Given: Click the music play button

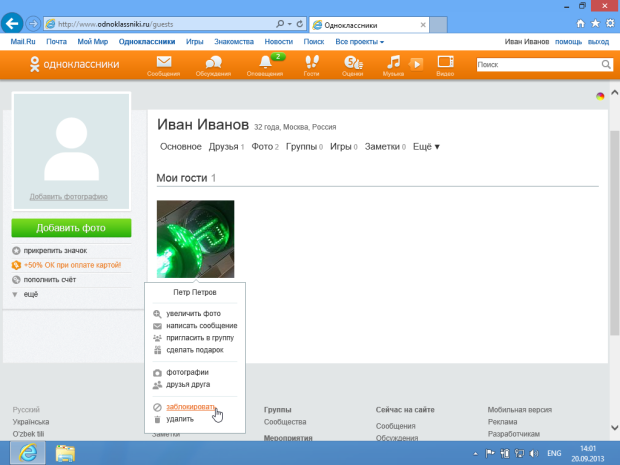Looking at the screenshot, I should tap(416, 64).
